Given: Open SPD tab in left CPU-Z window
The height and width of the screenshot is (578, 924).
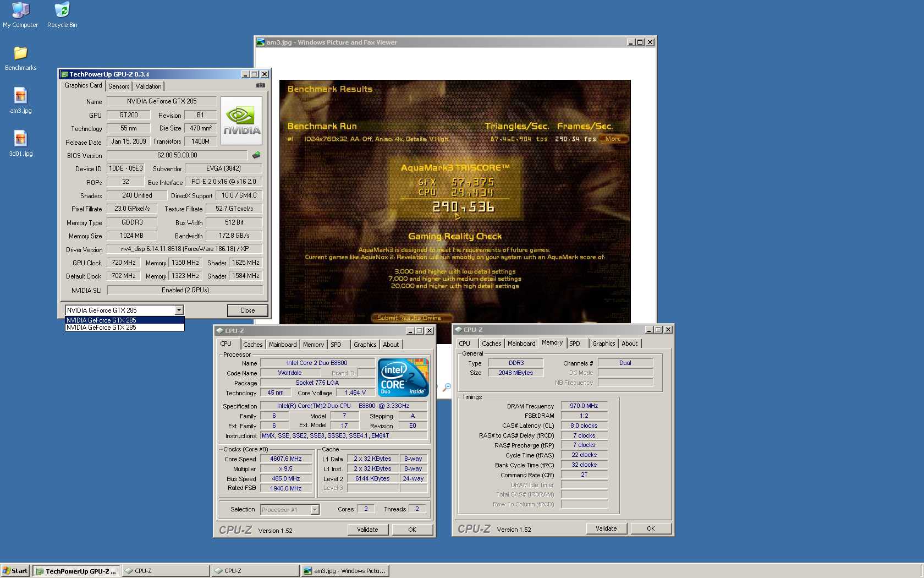Looking at the screenshot, I should coord(336,345).
